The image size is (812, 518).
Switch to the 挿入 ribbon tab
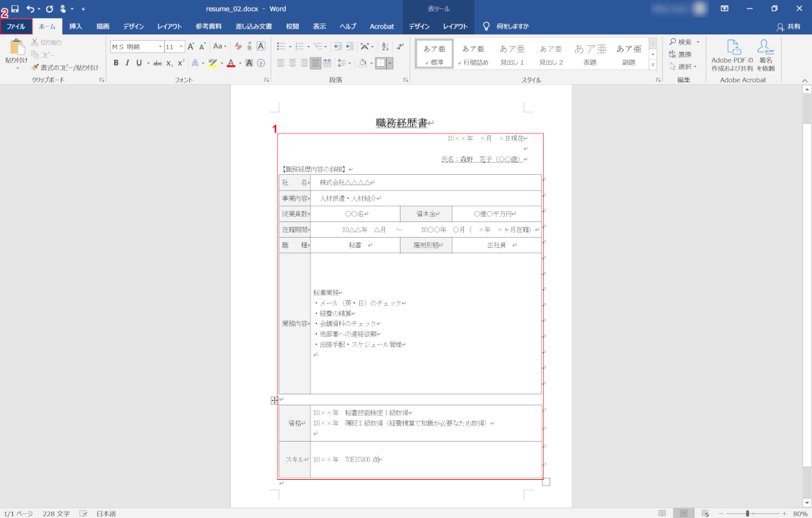pos(76,27)
